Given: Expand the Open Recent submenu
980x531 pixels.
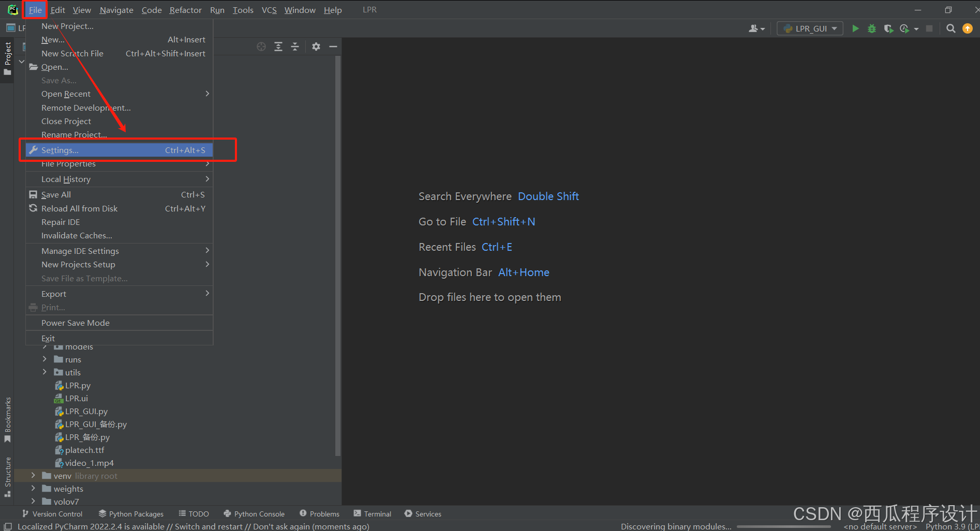Looking at the screenshot, I should click(120, 94).
